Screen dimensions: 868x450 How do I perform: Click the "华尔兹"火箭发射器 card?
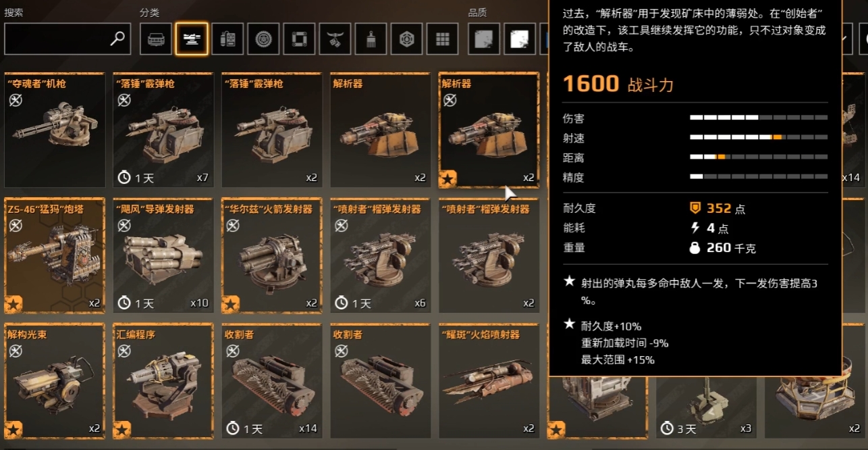coord(272,255)
